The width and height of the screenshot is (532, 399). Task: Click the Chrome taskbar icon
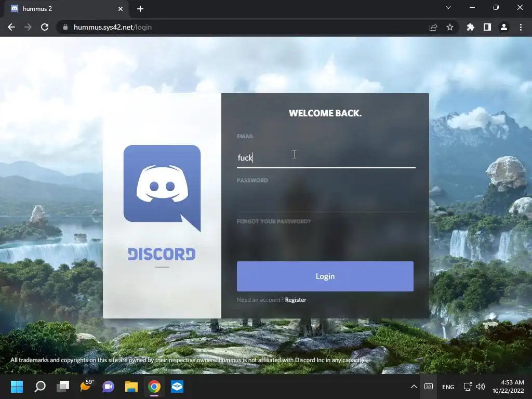click(x=154, y=387)
